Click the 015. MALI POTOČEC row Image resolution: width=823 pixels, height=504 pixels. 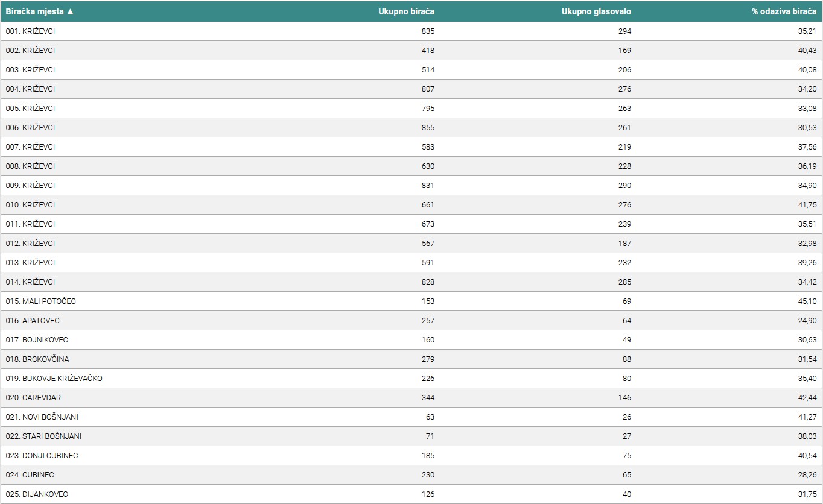coord(40,301)
